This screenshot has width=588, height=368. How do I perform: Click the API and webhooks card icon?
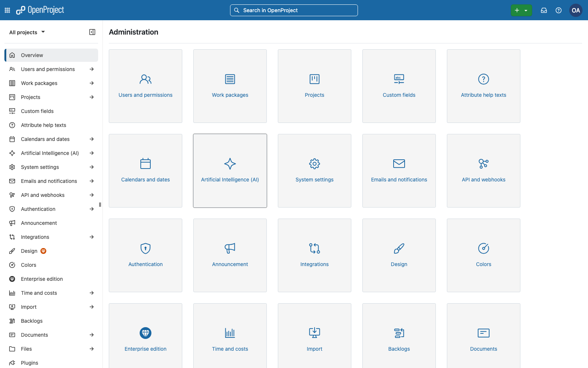click(484, 164)
